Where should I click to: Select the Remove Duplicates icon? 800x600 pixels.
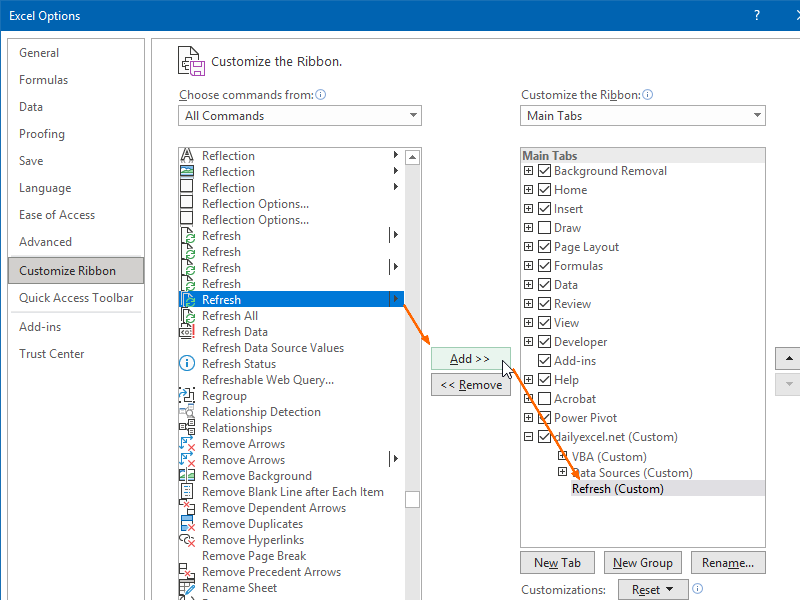187,523
